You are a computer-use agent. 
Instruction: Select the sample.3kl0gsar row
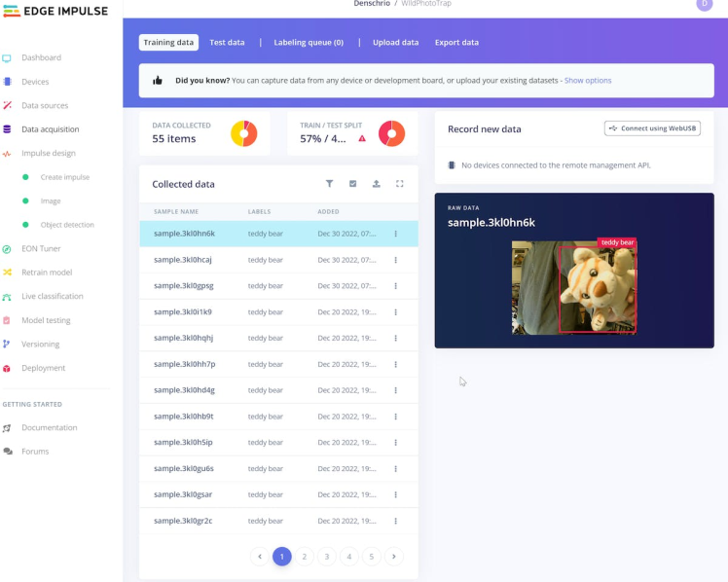pos(278,494)
